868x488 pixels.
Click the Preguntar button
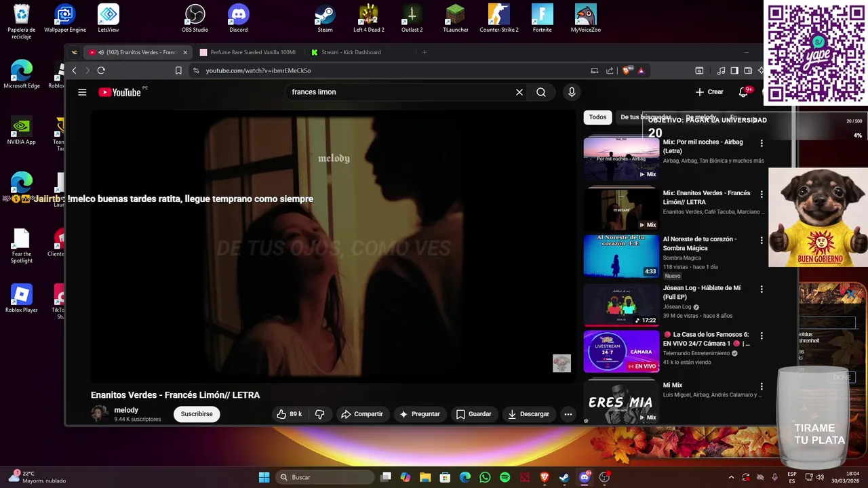[x=420, y=414]
